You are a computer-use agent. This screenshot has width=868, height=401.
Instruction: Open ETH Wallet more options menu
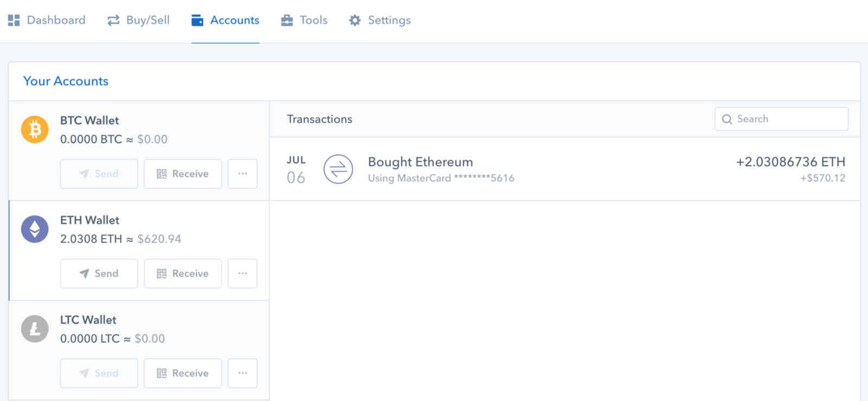[242, 273]
